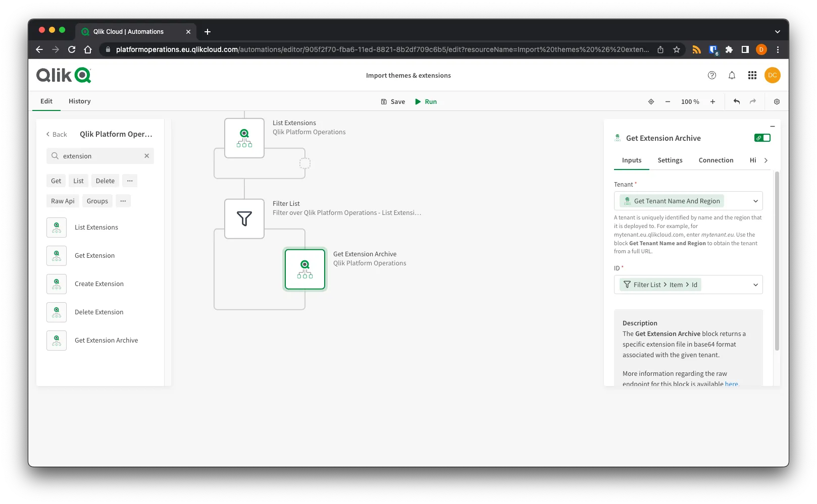
Task: Open automation settings gear icon
Action: tap(777, 101)
